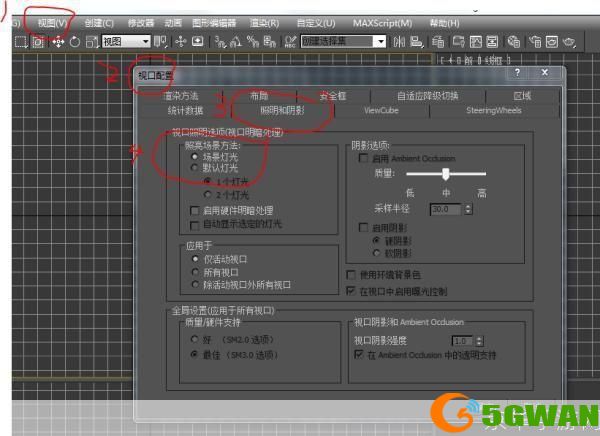Open the 修改器 menu
This screenshot has width=600, height=436.
[141, 23]
